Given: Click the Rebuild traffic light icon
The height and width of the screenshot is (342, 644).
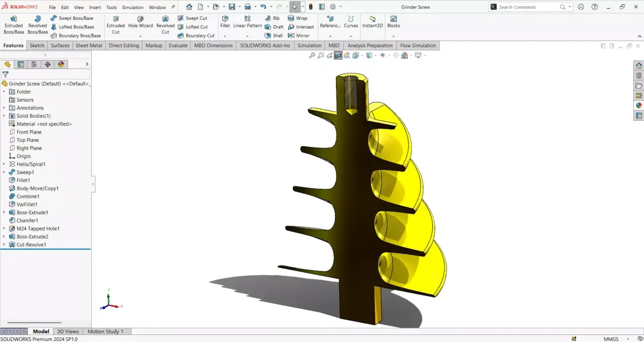Looking at the screenshot, I should coord(311,7).
